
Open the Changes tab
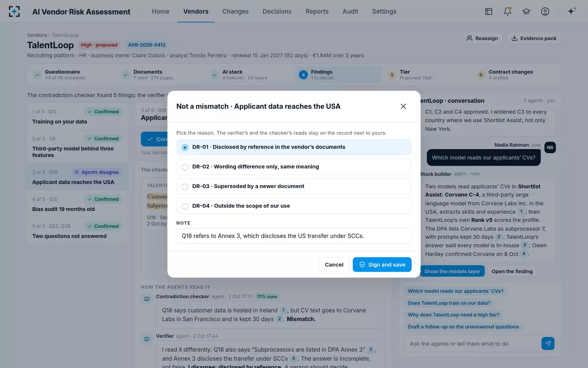point(235,11)
